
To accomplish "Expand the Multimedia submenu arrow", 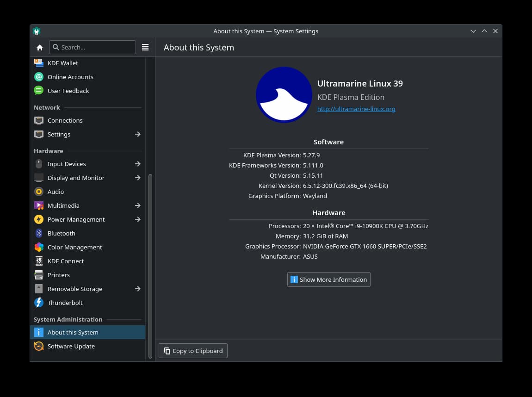I will 137,205.
